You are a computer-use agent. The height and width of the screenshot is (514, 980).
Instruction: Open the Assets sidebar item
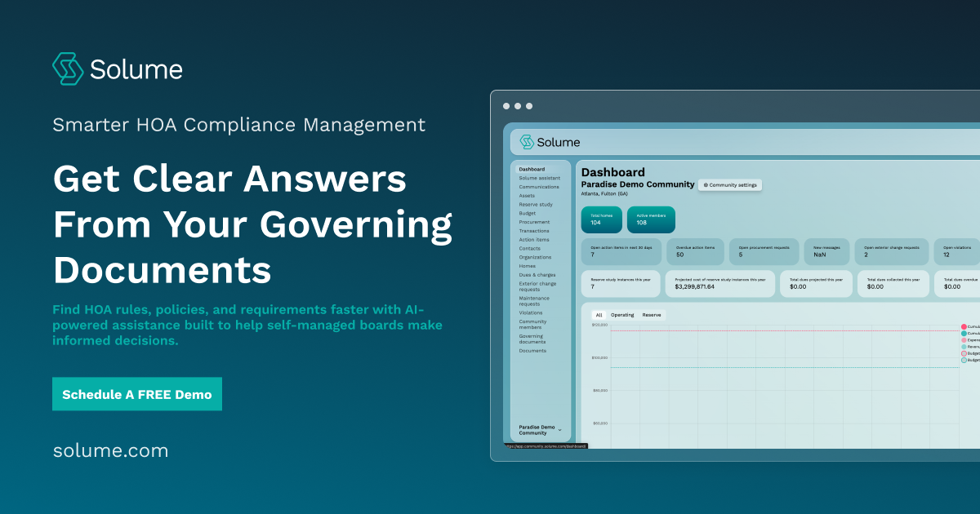point(527,196)
